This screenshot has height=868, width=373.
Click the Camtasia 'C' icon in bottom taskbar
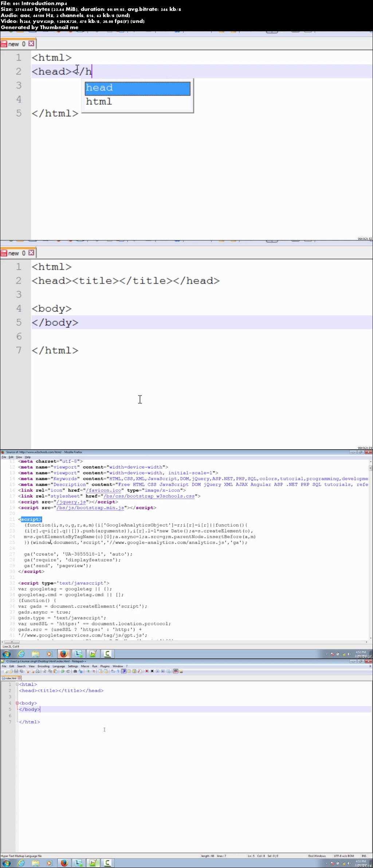(x=107, y=863)
